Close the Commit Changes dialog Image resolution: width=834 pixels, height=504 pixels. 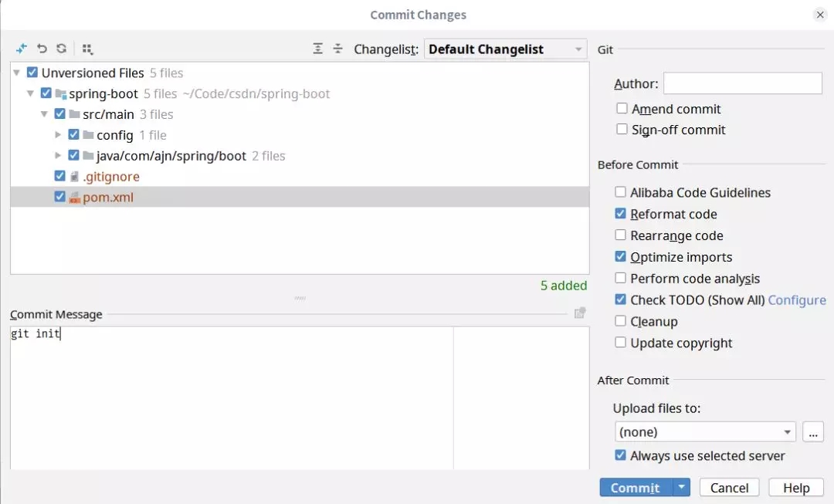tap(820, 15)
